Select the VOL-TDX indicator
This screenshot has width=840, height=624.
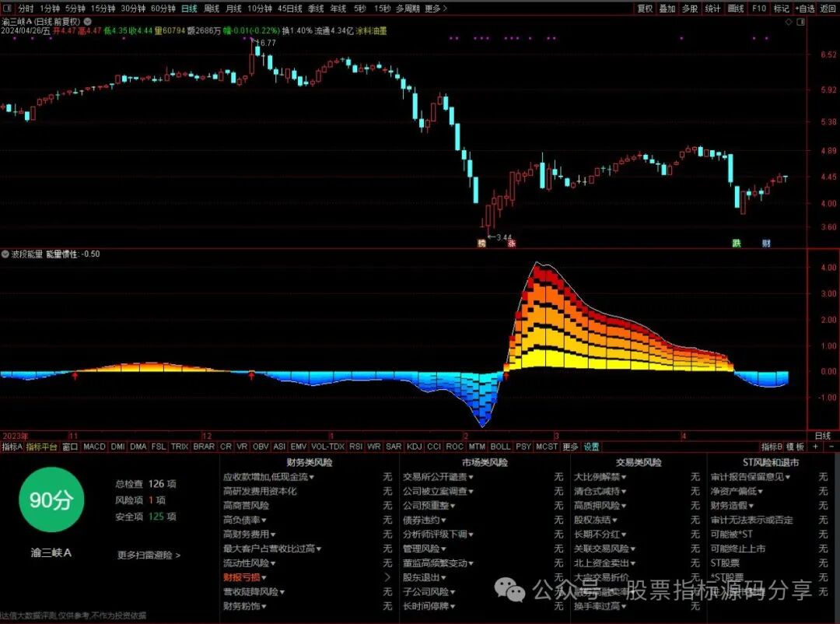pos(327,447)
